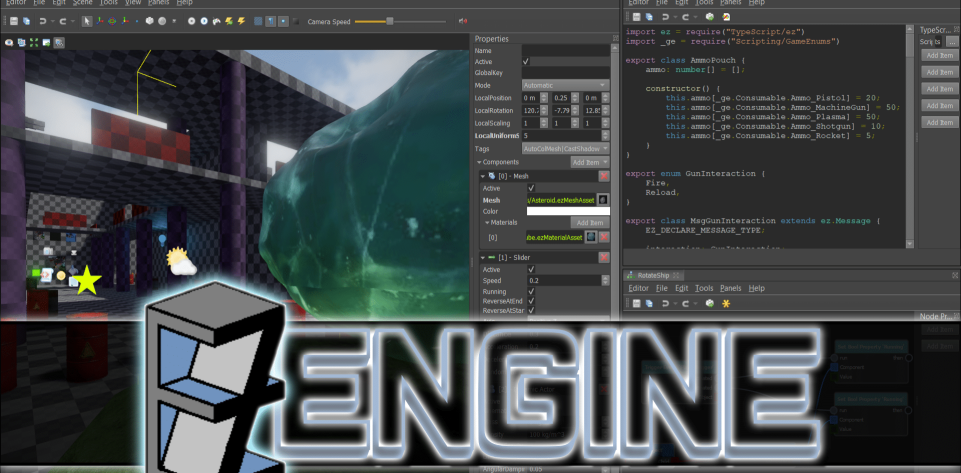Open Help menu in RotateShip window
Image resolution: width=961 pixels, height=473 pixels.
(x=757, y=288)
